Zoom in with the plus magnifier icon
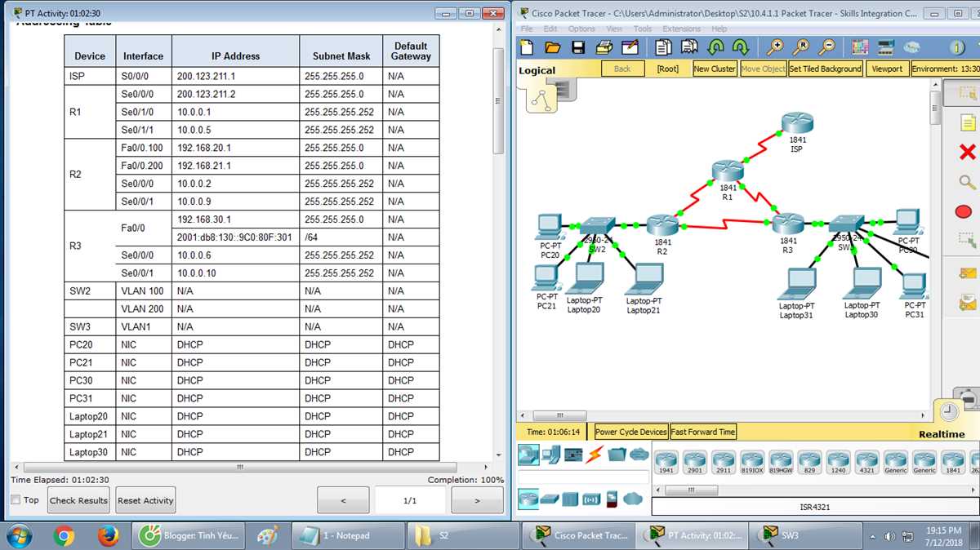This screenshot has width=980, height=550. 777,47
